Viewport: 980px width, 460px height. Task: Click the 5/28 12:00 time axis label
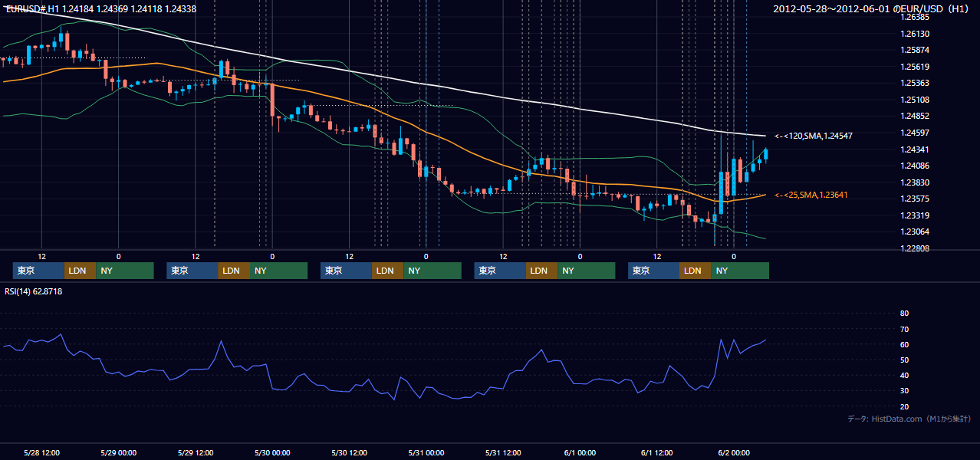(41, 452)
